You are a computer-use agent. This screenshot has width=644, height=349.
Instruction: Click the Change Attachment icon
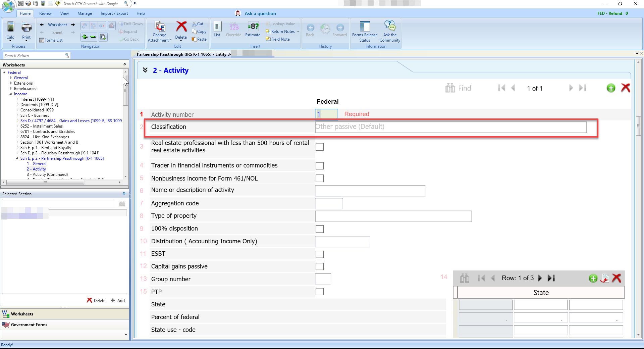160,27
